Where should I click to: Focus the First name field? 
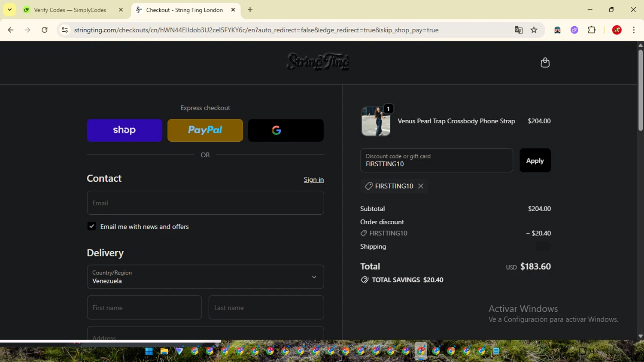tap(144, 307)
